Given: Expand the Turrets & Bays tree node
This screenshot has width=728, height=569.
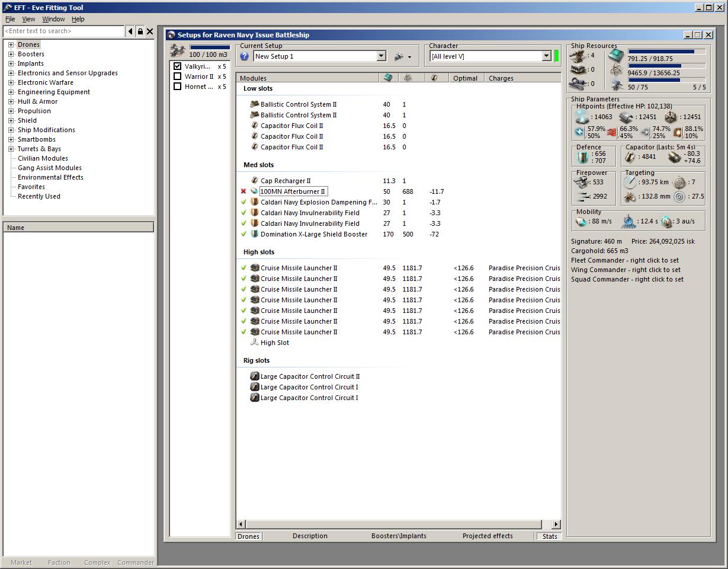Looking at the screenshot, I should click(x=11, y=149).
